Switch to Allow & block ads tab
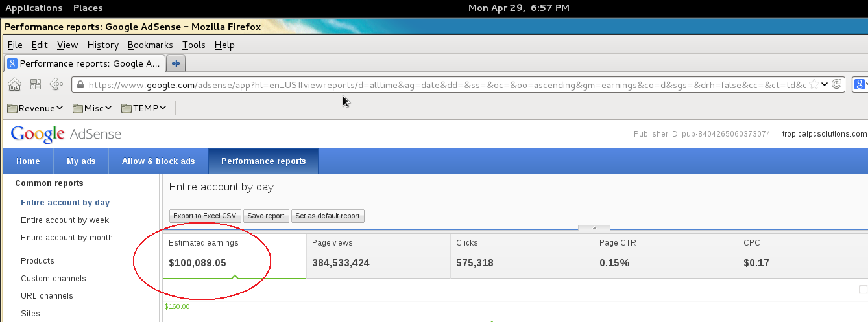Image resolution: width=868 pixels, height=322 pixels. (158, 161)
